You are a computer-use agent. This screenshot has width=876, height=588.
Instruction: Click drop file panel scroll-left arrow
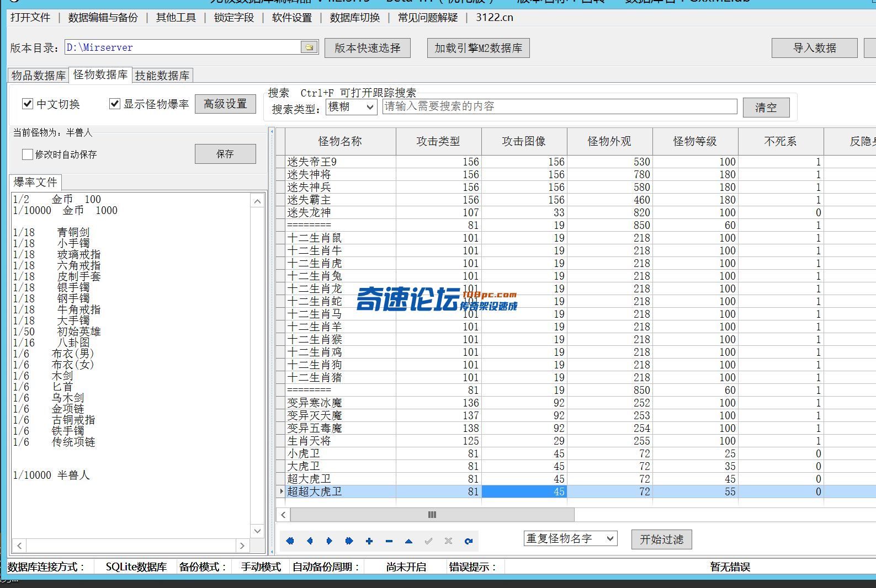click(x=19, y=546)
